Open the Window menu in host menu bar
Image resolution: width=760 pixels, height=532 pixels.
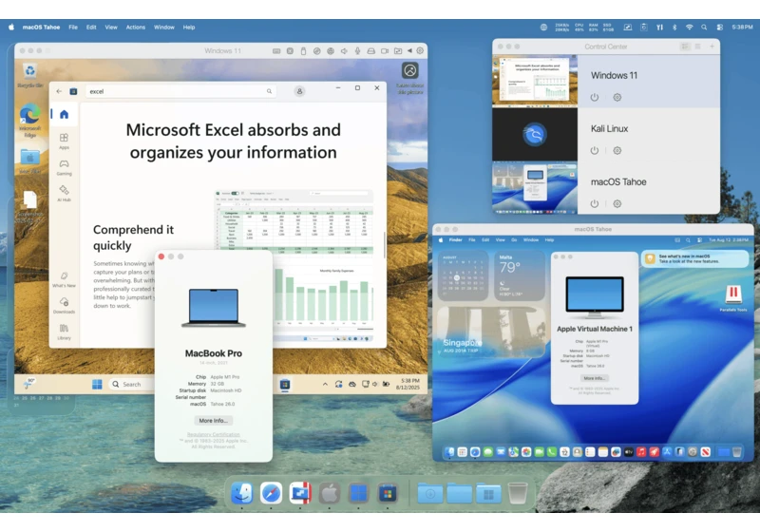pyautogui.click(x=163, y=28)
